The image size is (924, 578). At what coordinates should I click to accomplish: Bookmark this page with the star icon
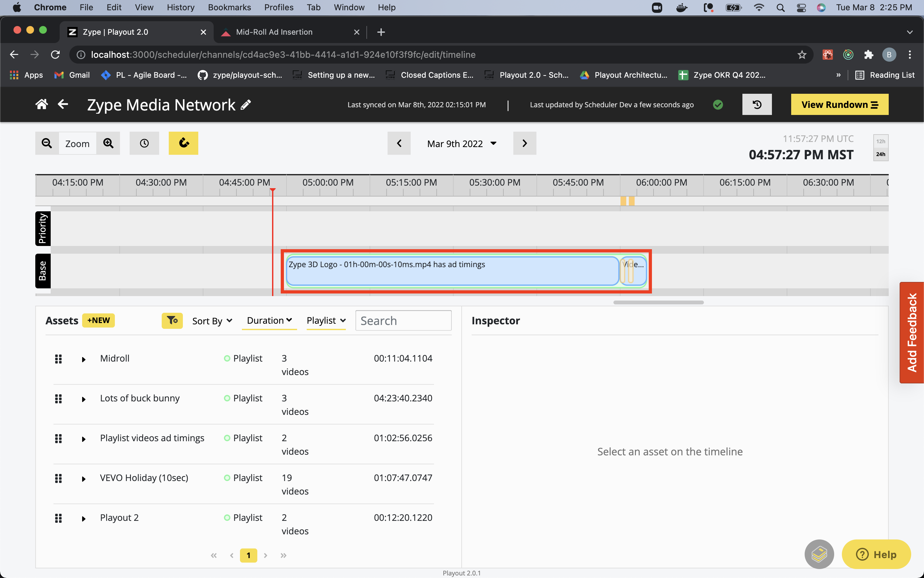point(802,55)
